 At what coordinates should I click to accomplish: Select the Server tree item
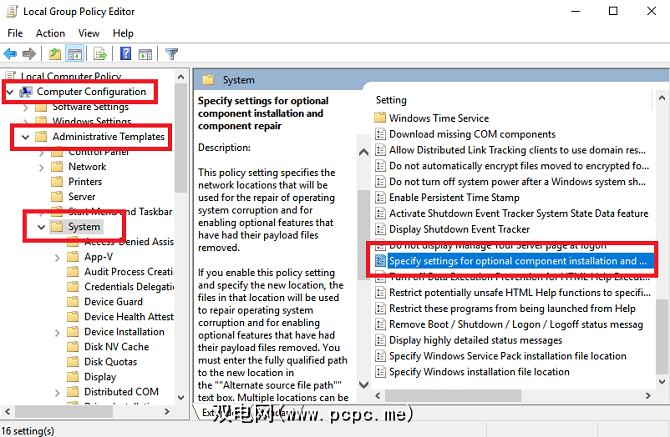click(82, 197)
